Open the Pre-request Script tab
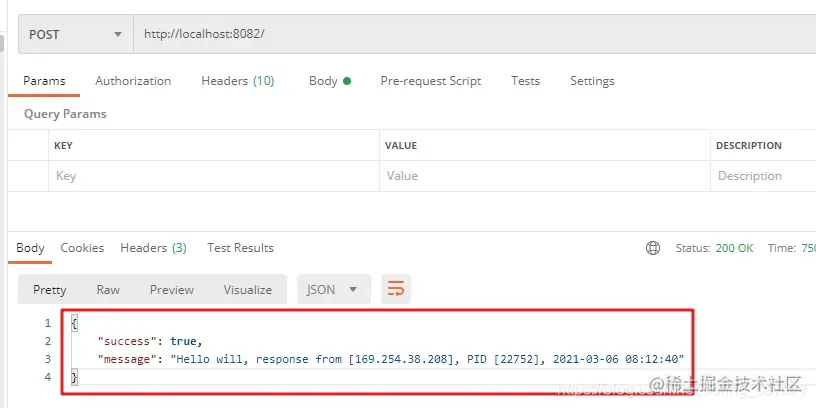 click(430, 81)
